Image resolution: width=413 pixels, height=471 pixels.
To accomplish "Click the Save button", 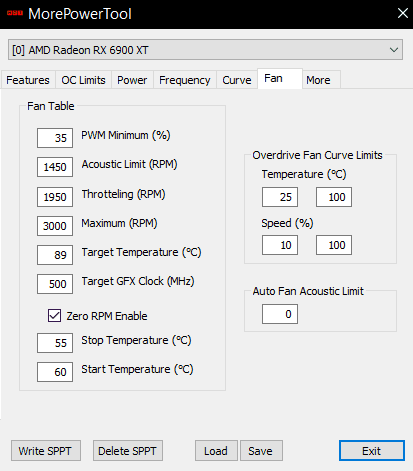I will coord(261,451).
